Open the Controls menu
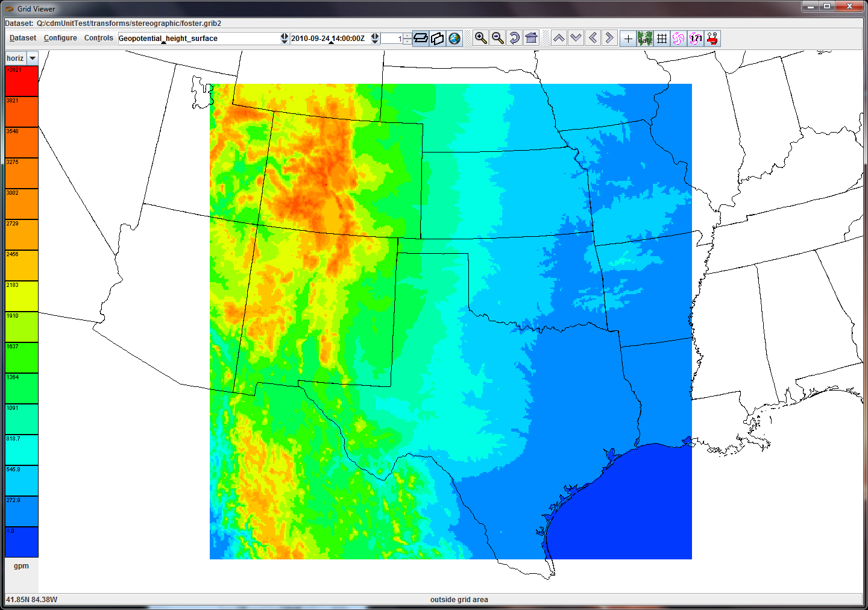This screenshot has height=610, width=868. 99,38
